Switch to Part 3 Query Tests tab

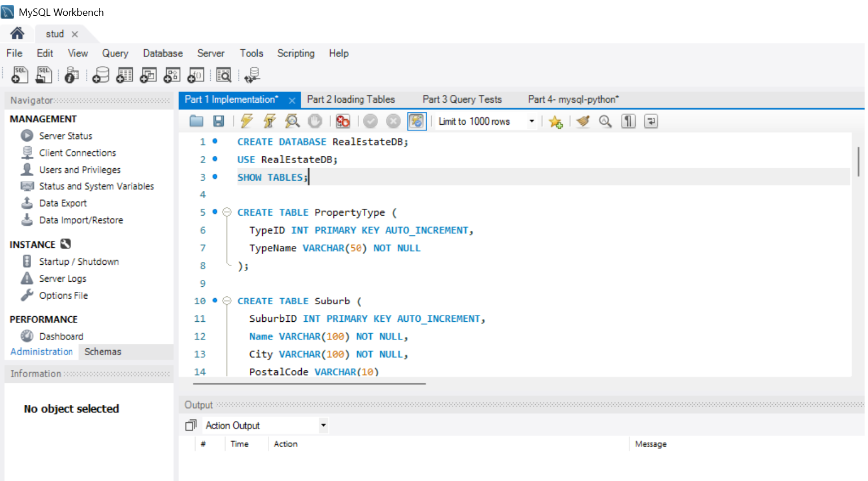pyautogui.click(x=462, y=99)
